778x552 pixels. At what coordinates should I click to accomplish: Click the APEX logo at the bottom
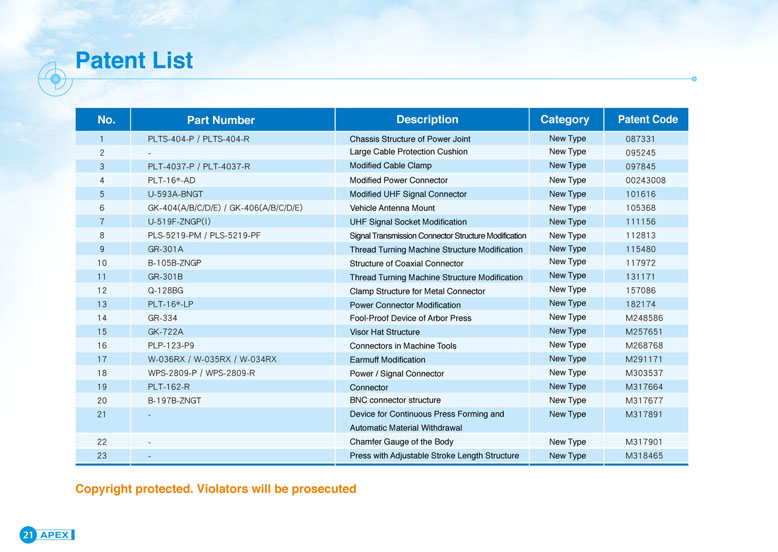point(57,535)
